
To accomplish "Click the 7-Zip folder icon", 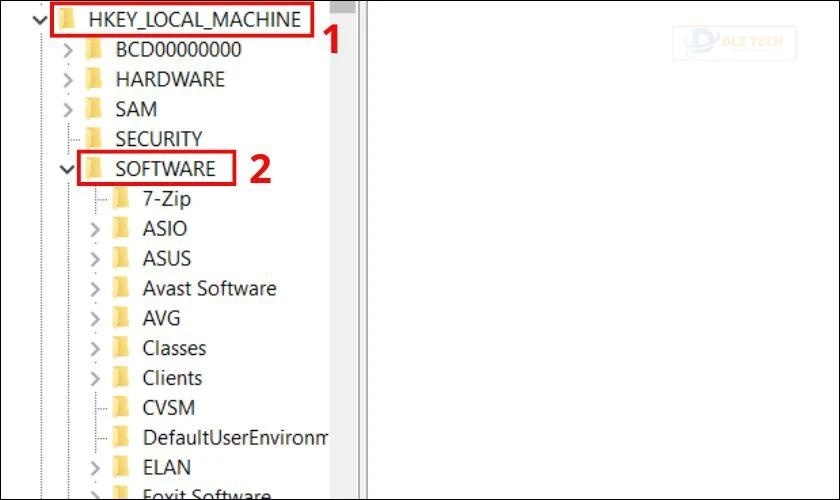I will tap(121, 199).
